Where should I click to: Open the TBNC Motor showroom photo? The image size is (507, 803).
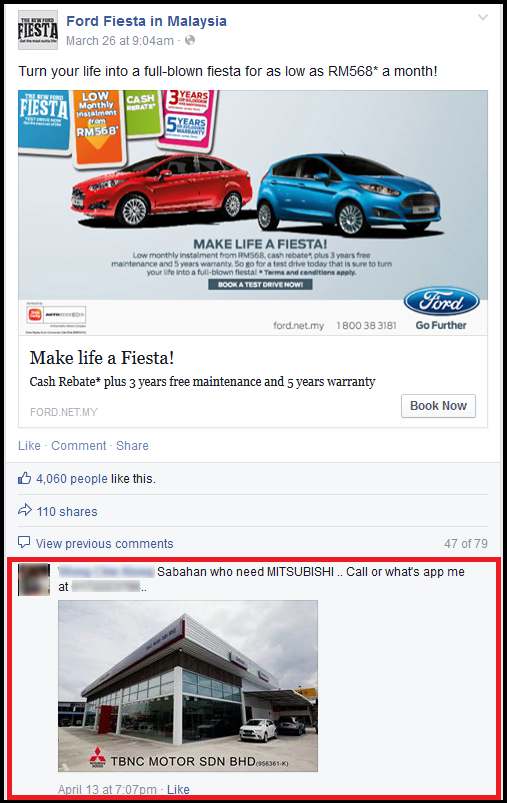click(188, 686)
